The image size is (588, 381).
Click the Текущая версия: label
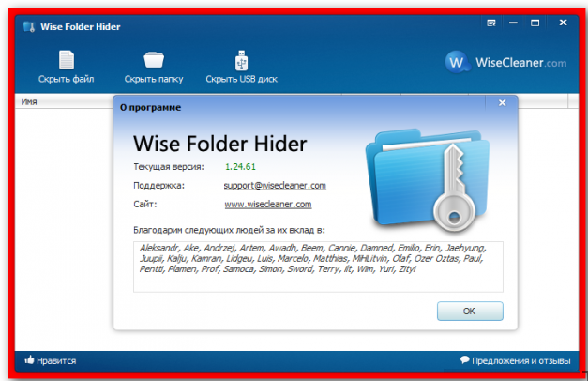coord(169,167)
